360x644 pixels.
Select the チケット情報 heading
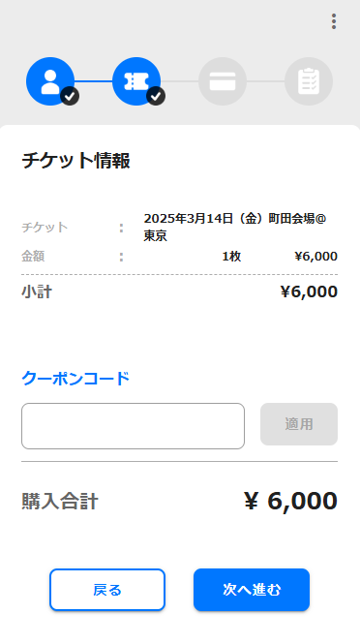75,160
